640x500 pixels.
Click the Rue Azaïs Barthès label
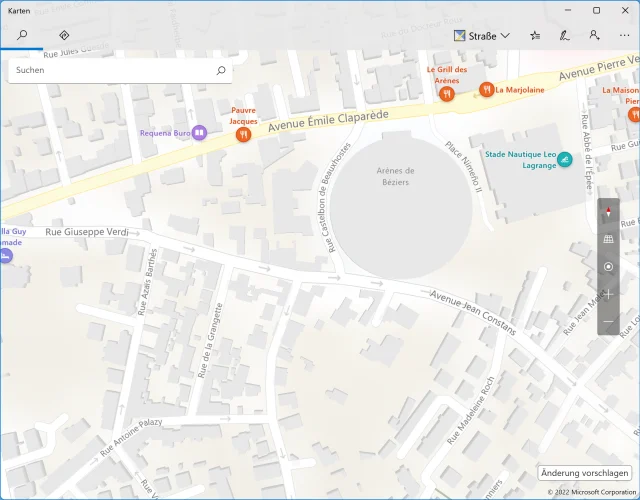147,282
